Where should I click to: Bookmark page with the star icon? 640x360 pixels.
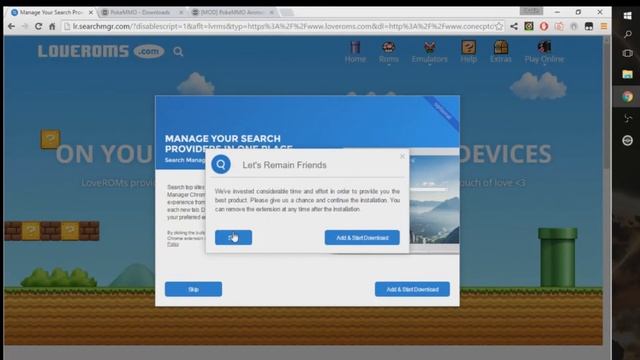(x=499, y=27)
